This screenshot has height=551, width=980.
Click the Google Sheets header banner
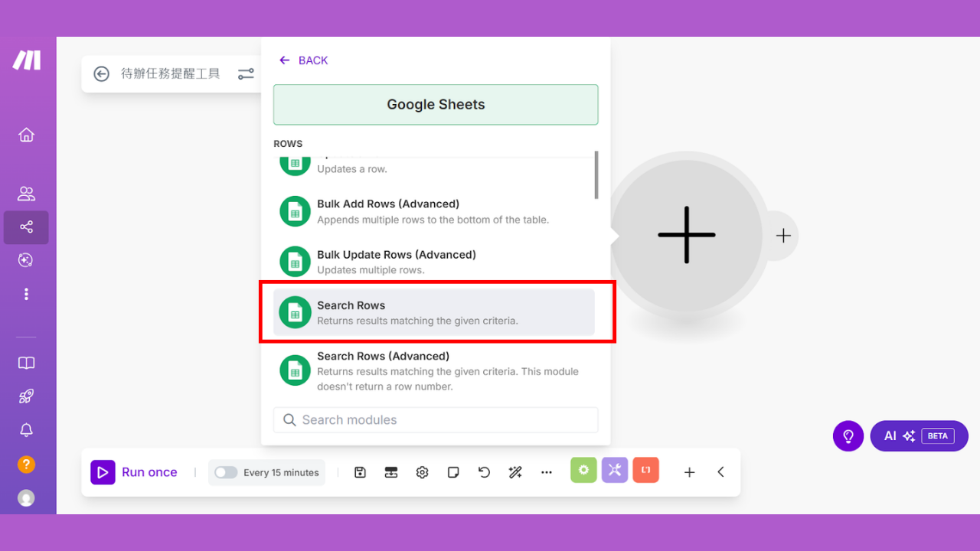[436, 105]
